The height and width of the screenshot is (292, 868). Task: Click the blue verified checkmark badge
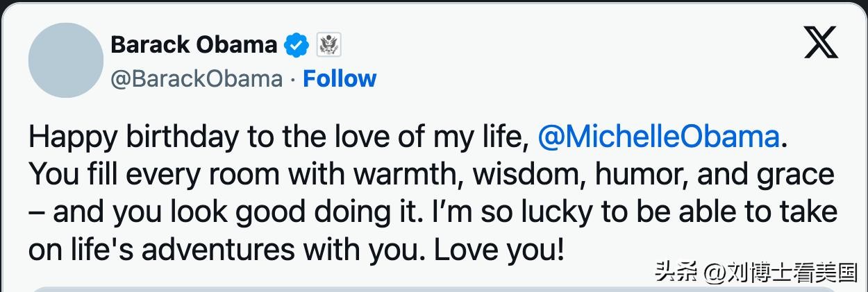click(297, 46)
